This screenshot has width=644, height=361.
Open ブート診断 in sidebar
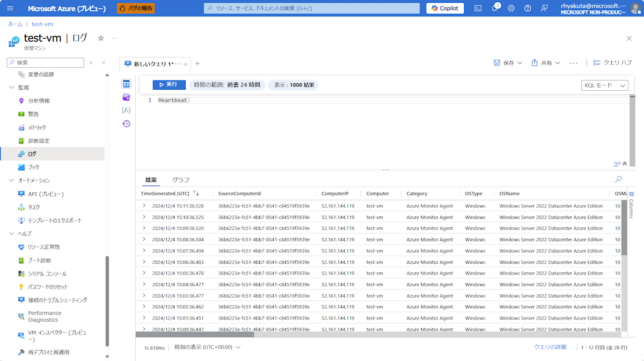[x=39, y=261]
